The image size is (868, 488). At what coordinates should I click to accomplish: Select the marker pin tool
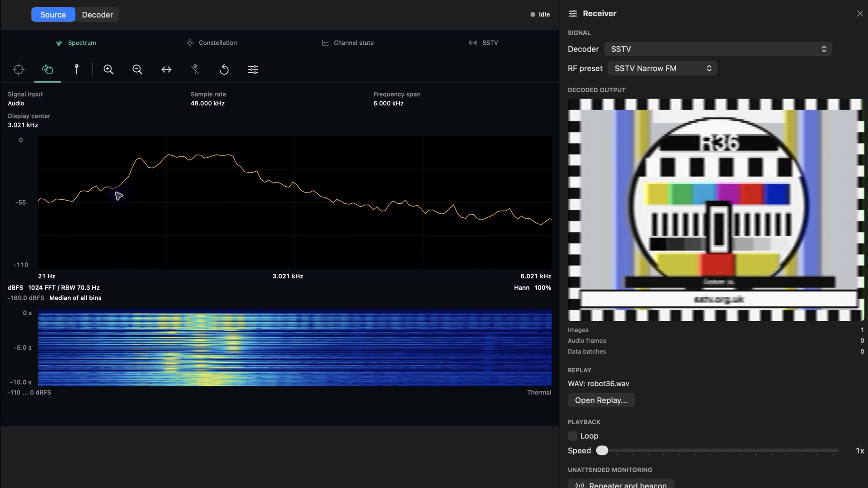coord(76,70)
